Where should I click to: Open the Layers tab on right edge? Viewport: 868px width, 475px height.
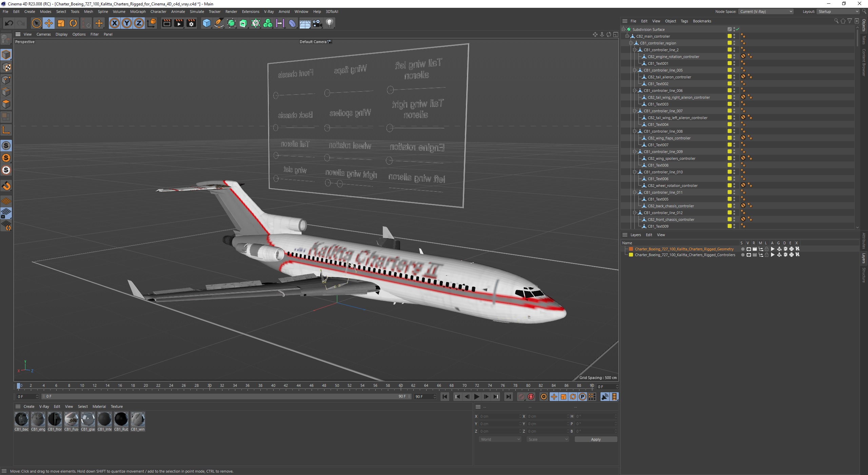(x=864, y=258)
